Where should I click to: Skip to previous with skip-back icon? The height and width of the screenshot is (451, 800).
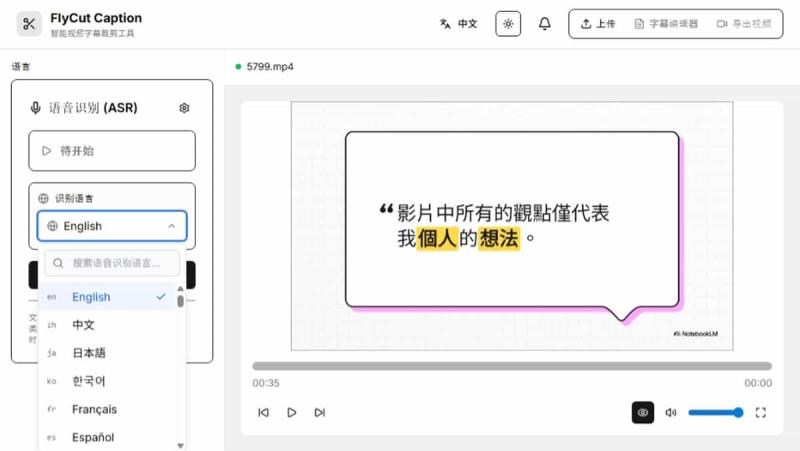click(x=263, y=412)
